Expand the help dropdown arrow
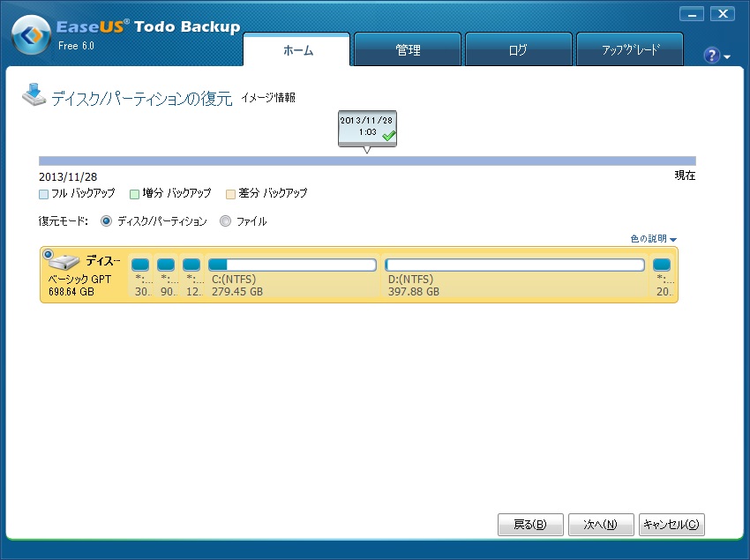The image size is (750, 560). pos(727,57)
